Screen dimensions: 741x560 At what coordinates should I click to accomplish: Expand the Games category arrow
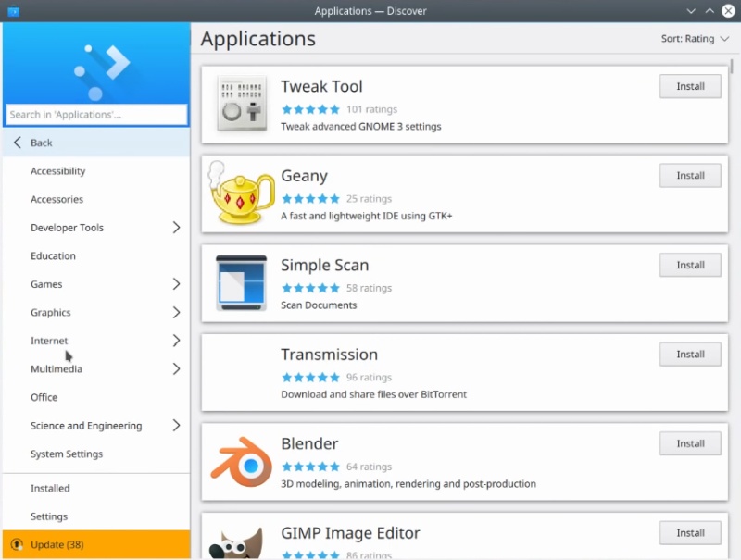176,284
